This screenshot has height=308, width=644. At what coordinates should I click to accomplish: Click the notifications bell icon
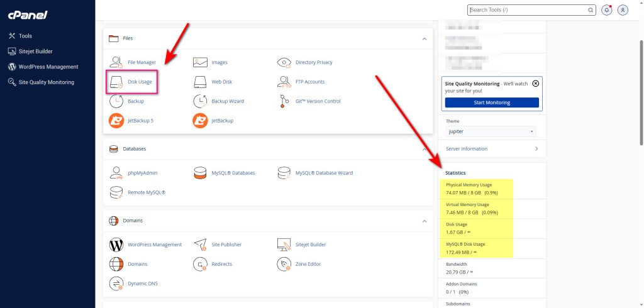pyautogui.click(x=607, y=10)
